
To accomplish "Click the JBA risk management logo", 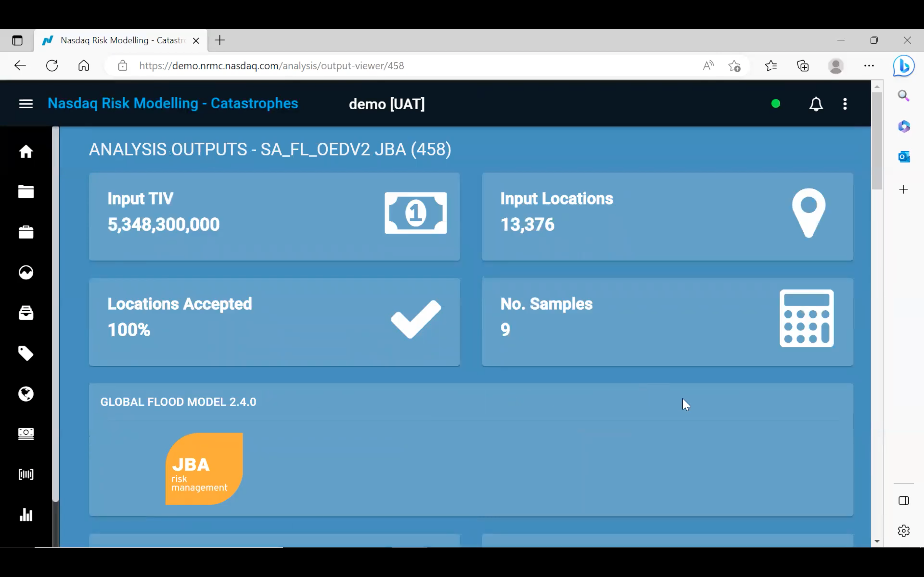I will click(204, 469).
